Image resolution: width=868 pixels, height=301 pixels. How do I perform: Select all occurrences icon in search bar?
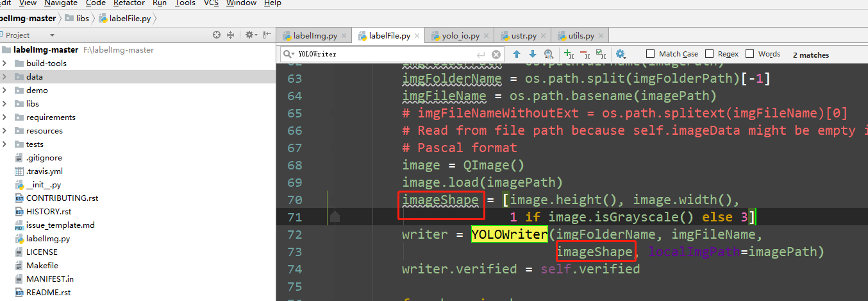tap(601, 55)
